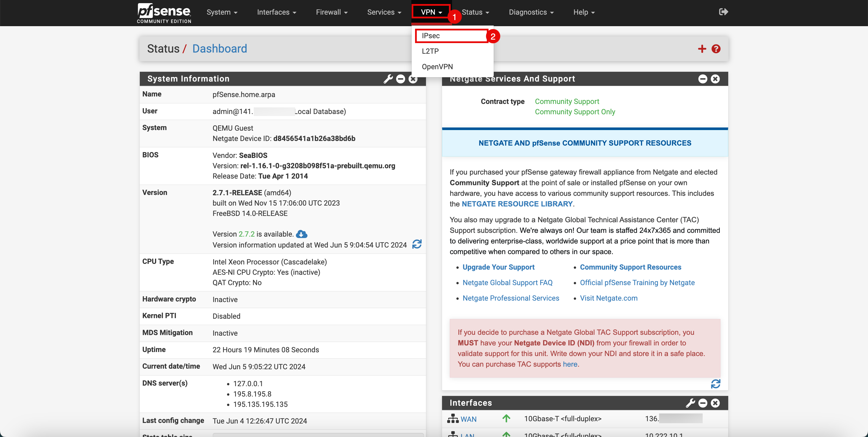This screenshot has width=868, height=437.
Task: Select IPsec from VPN menu
Action: click(x=431, y=36)
